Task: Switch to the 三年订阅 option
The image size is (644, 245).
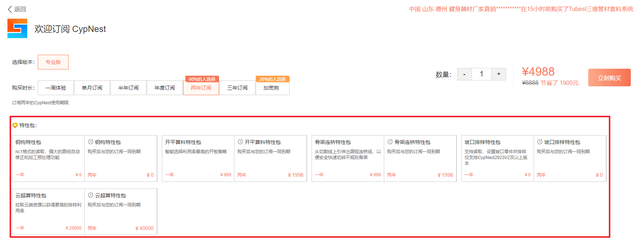Action: pos(237,88)
